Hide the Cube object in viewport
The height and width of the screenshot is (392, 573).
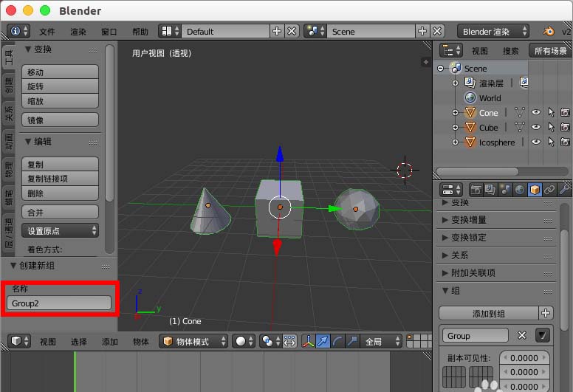pyautogui.click(x=536, y=127)
